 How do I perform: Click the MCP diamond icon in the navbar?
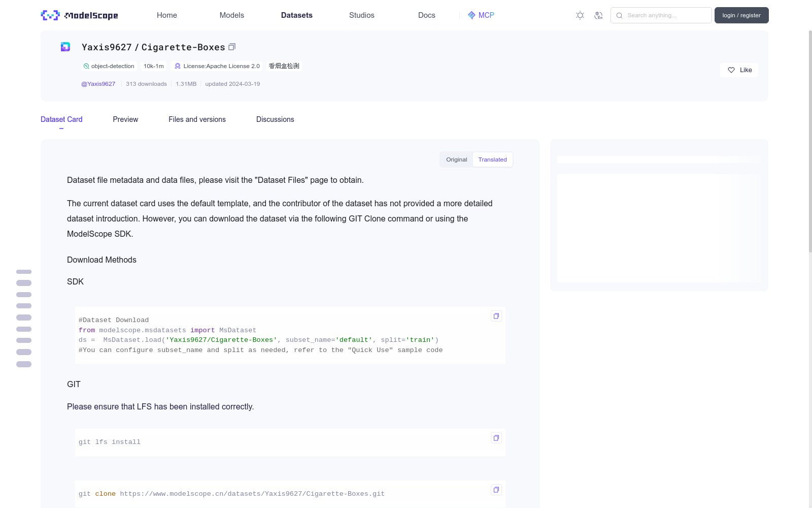tap(471, 15)
